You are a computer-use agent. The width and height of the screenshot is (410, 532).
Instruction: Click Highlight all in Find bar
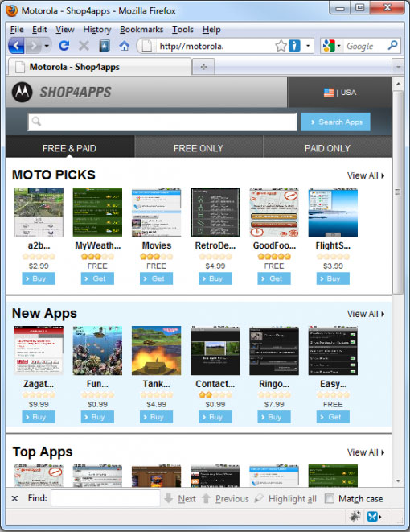[x=285, y=498]
